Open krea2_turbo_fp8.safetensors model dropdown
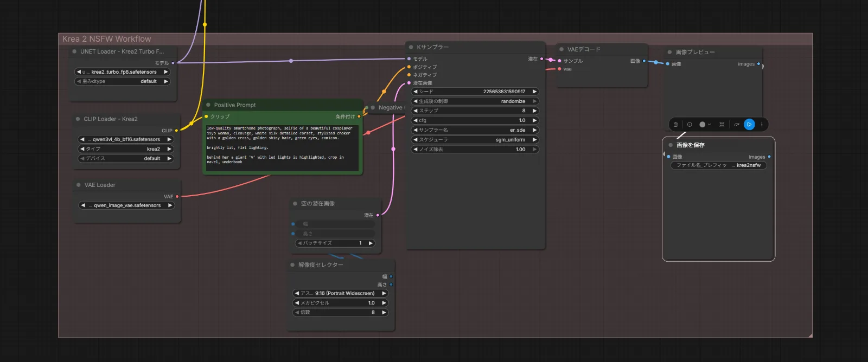 click(x=122, y=72)
